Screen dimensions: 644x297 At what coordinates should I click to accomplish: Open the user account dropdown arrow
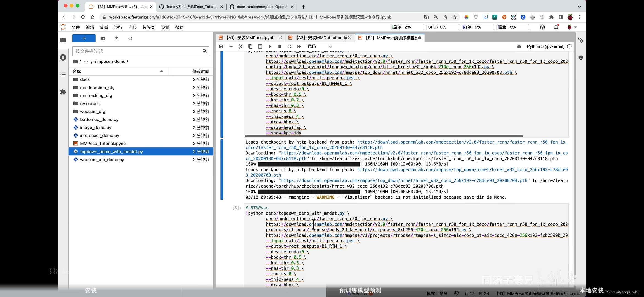[x=575, y=27]
